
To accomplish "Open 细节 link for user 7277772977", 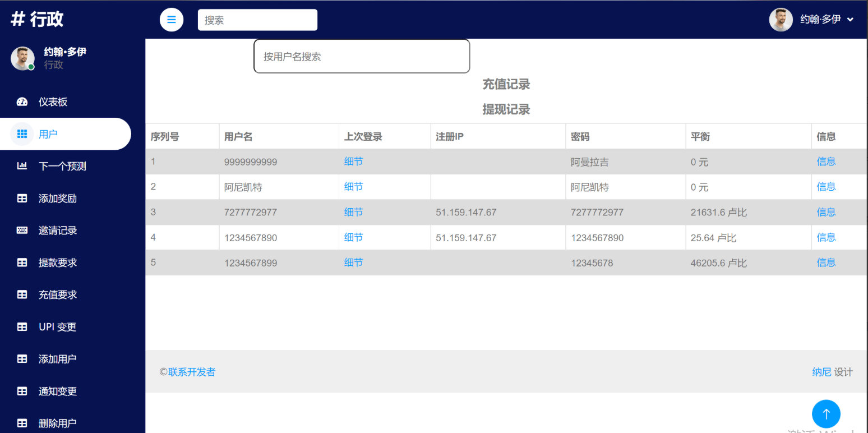I will tap(353, 212).
